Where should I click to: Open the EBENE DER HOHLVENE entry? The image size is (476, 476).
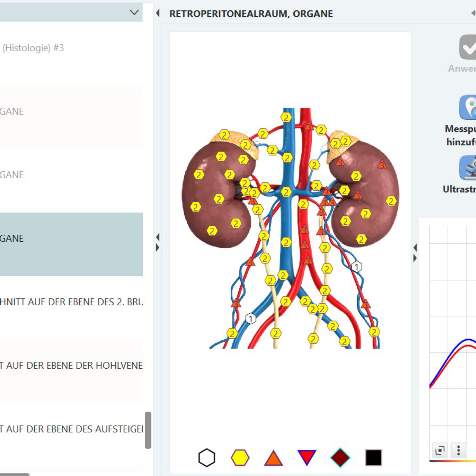click(71, 365)
